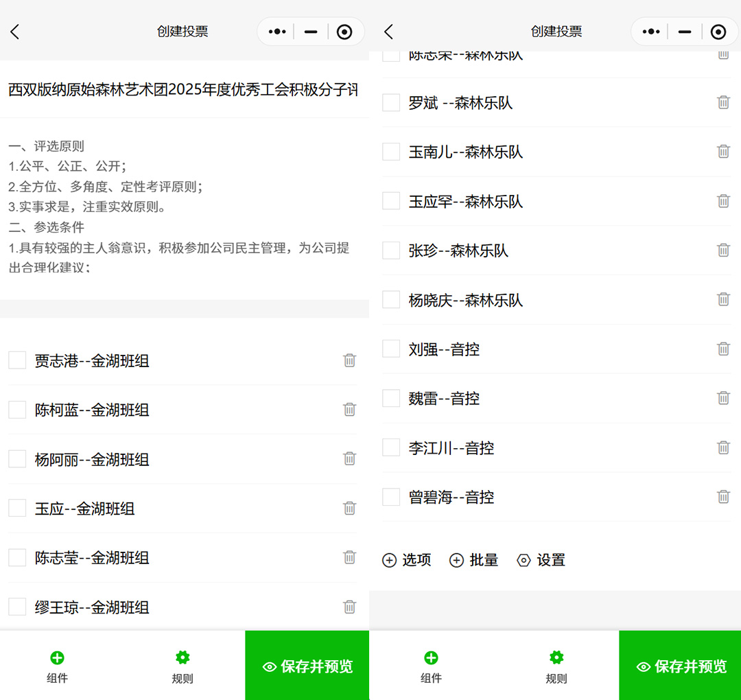The image size is (741, 700).
Task: Open 批量 batch add options
Action: click(x=473, y=560)
